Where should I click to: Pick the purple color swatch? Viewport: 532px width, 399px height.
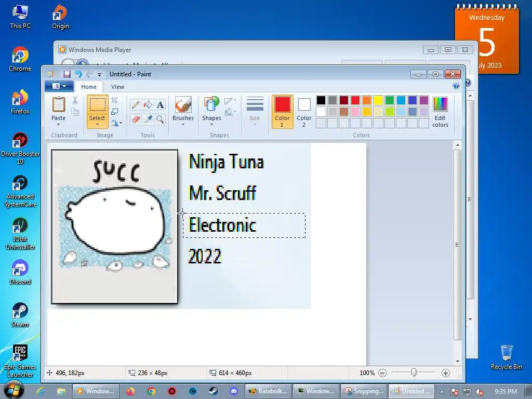[x=424, y=100]
